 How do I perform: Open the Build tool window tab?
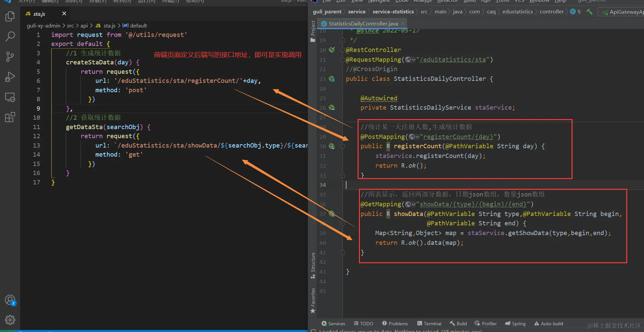(x=458, y=324)
